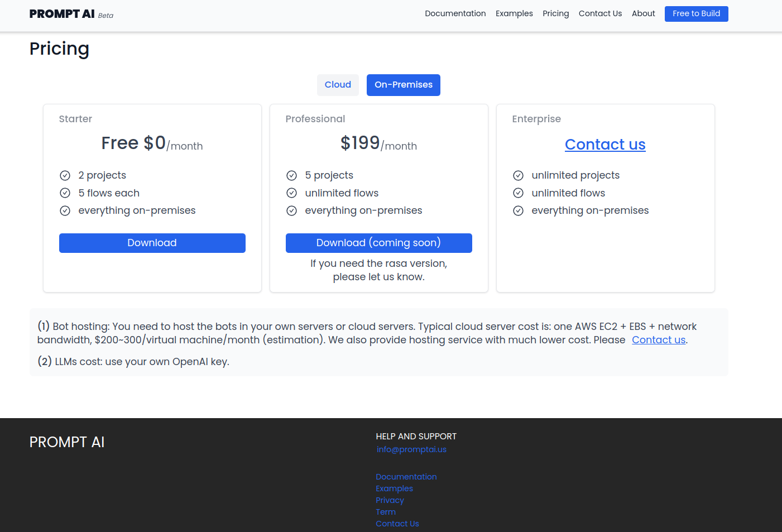
Task: Click the check icon beside Starter's 2 projects
Action: pos(65,176)
